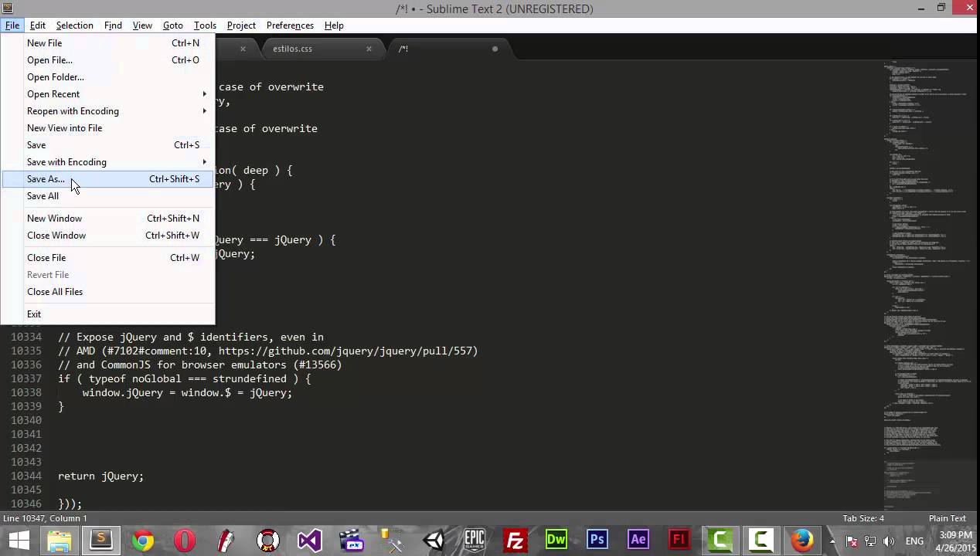
Task: Launch Unity from the taskbar
Action: [434, 540]
